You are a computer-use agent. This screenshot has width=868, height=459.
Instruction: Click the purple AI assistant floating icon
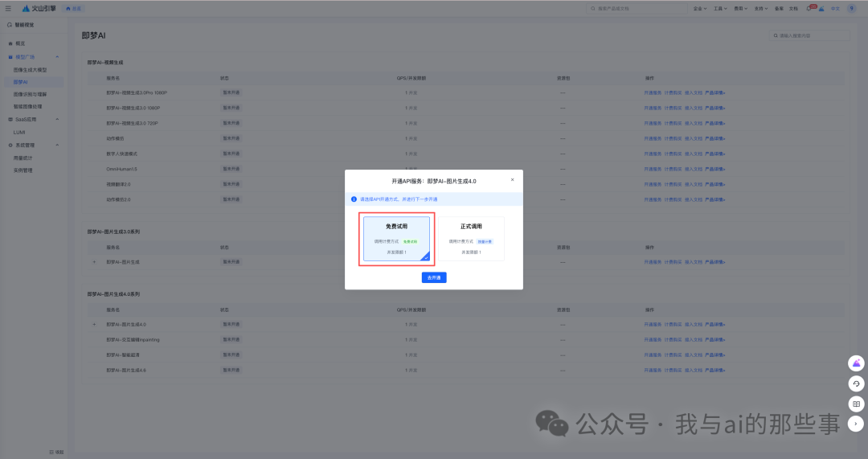[856, 363]
